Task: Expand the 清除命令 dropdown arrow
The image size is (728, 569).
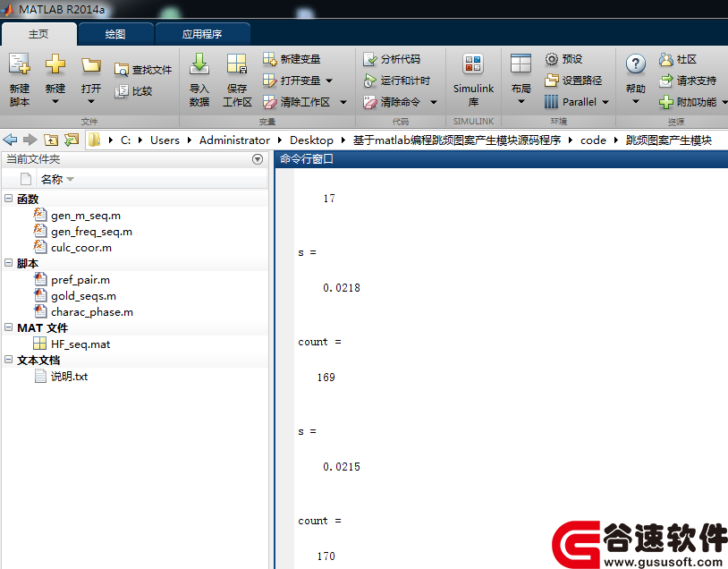Action: 433,102
